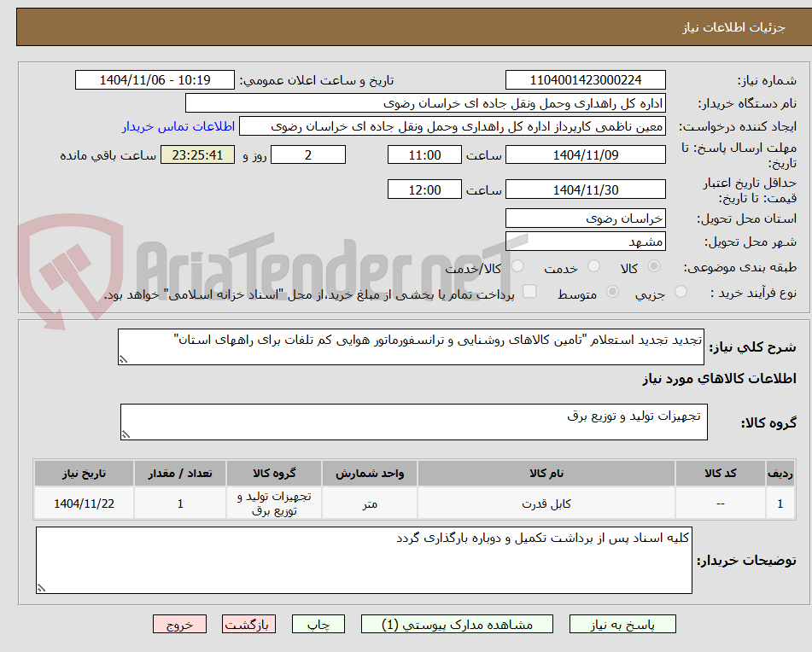Click the تجهیزات تولید و توزیع برق table cell
The image size is (812, 652).
[x=274, y=504]
